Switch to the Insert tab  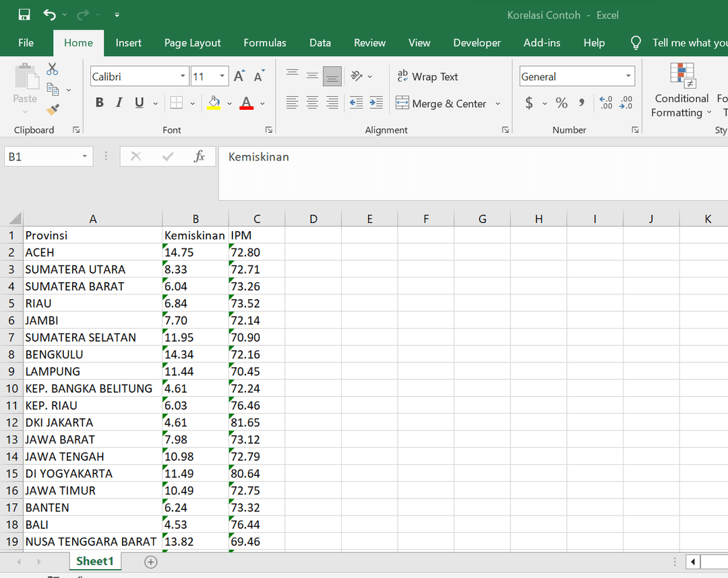pos(129,42)
